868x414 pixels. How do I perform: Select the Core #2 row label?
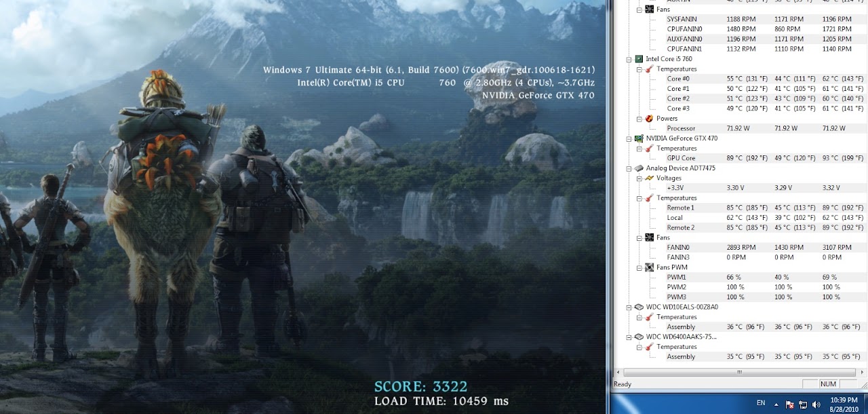[x=678, y=99]
